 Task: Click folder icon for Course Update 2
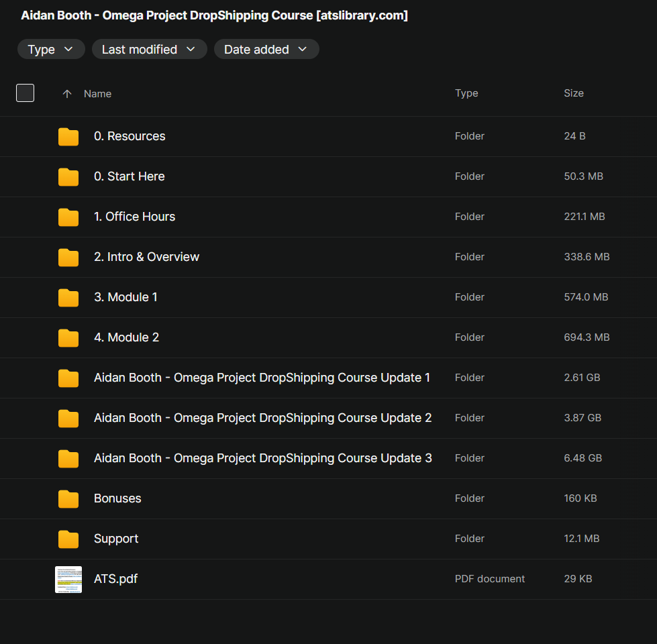[x=68, y=418]
